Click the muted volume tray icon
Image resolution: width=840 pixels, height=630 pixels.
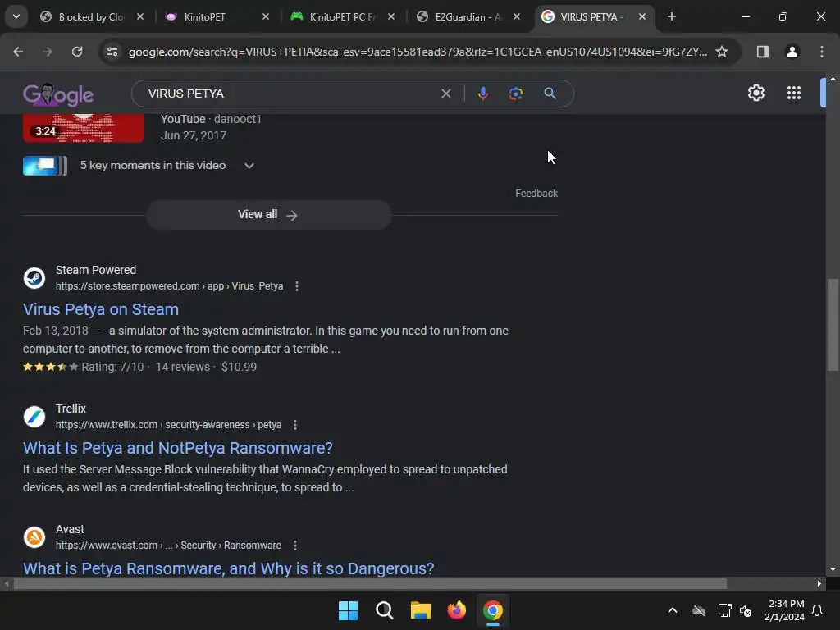click(x=746, y=610)
